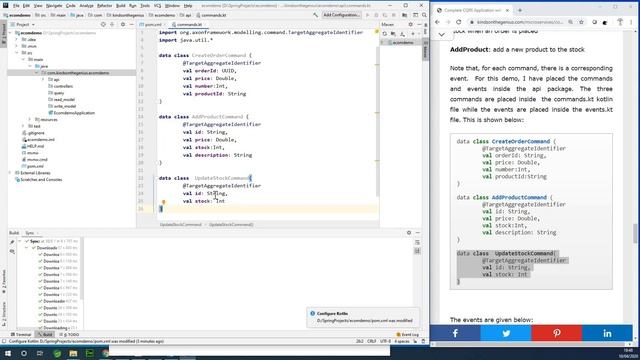Toggle the Structure side tool window
This screenshot has height=360, width=640.
point(4,313)
